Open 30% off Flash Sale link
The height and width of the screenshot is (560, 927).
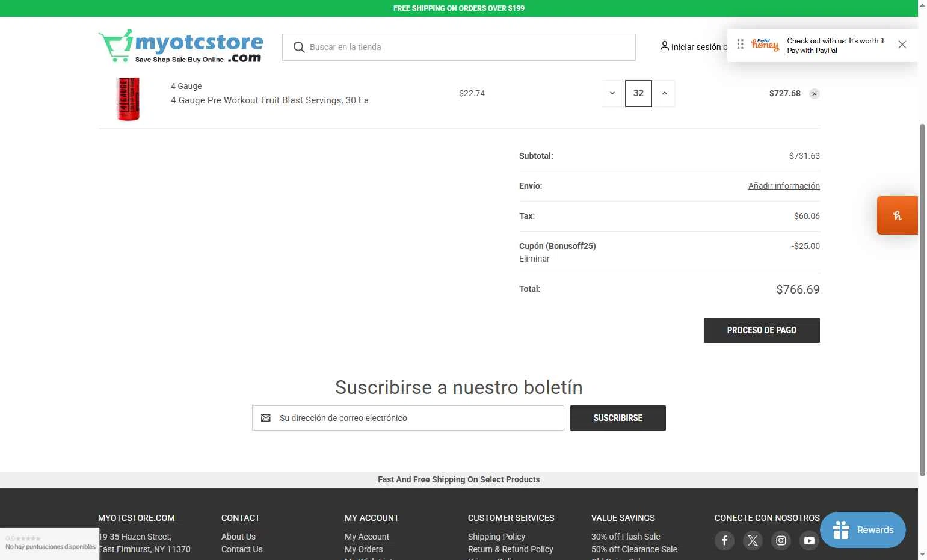(626, 537)
